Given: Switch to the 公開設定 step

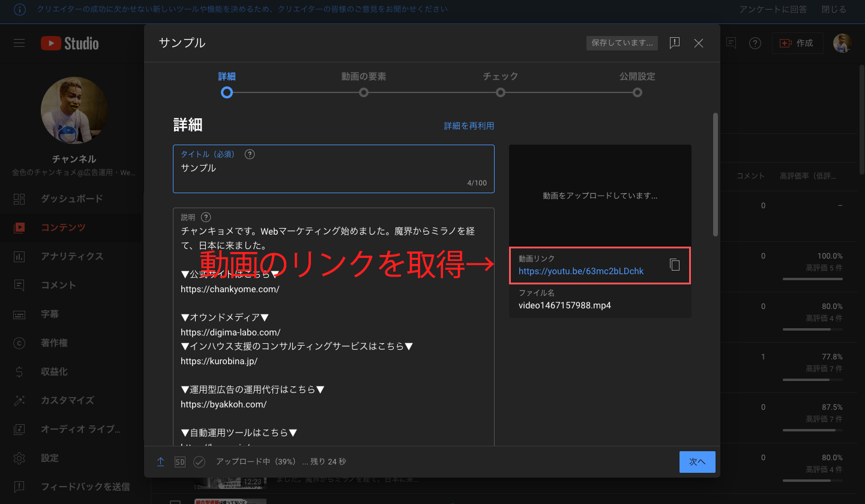Looking at the screenshot, I should (x=637, y=92).
